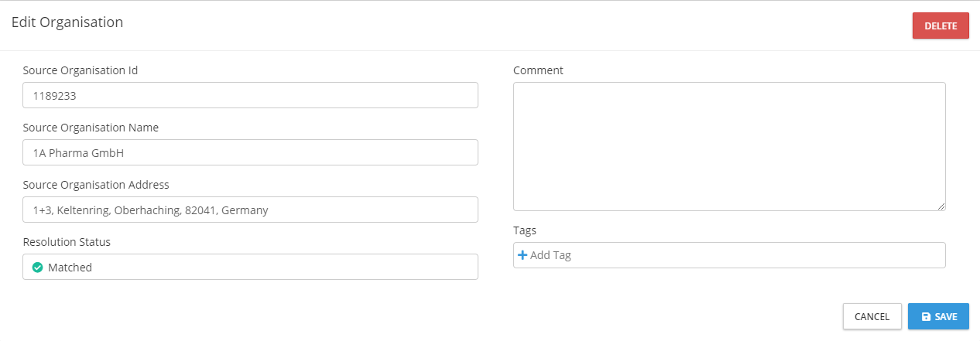Click the Comment label
This screenshot has height=341, width=980.
pos(538,70)
